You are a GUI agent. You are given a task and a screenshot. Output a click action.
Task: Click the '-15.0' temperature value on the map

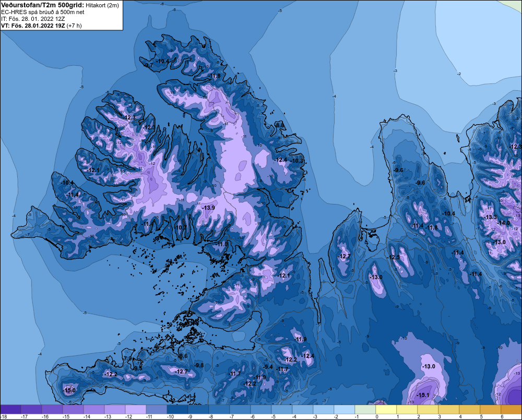click(x=69, y=390)
